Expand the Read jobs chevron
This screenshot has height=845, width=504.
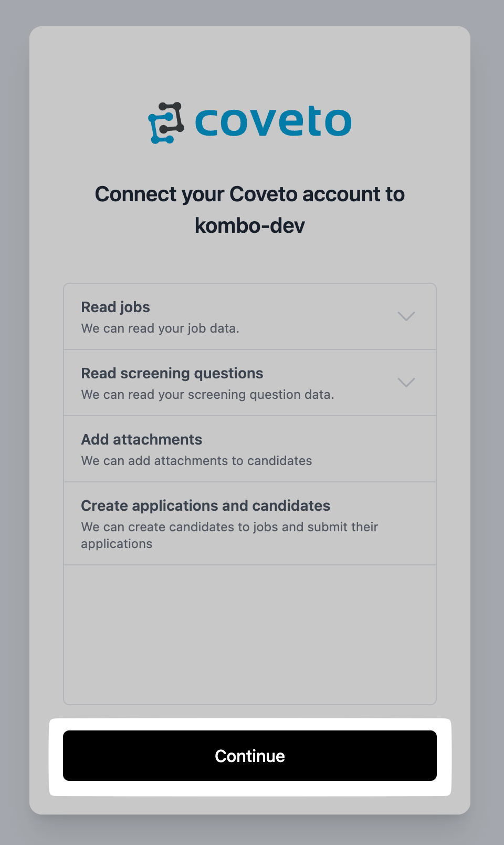coord(406,316)
